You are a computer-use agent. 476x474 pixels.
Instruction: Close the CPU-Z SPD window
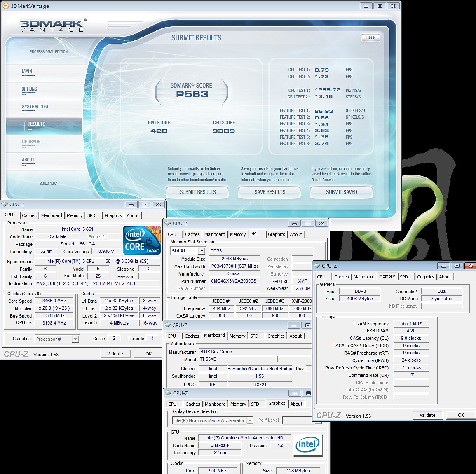(321, 224)
